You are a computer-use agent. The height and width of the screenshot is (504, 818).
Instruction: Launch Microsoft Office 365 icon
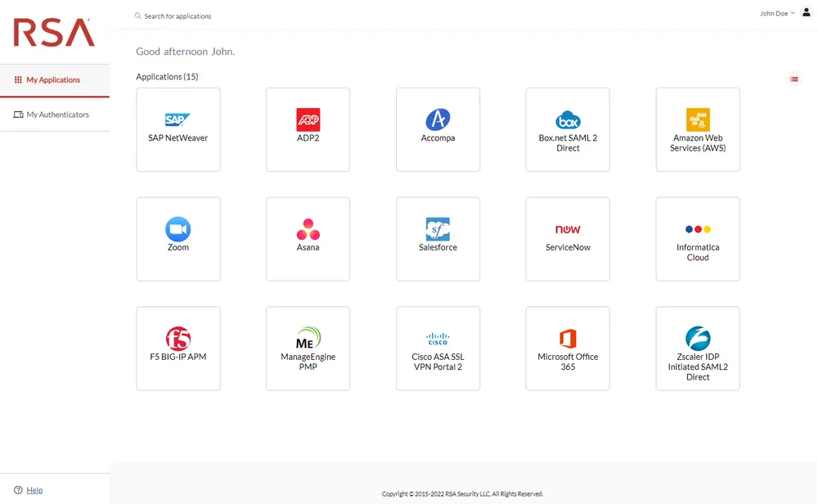coord(568,339)
